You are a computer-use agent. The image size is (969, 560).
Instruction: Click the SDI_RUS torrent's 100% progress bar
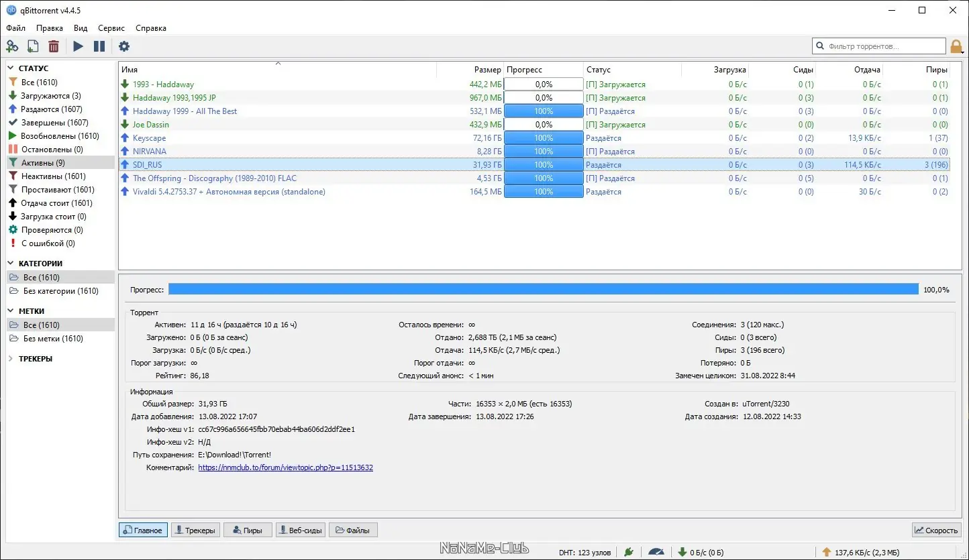coord(544,165)
